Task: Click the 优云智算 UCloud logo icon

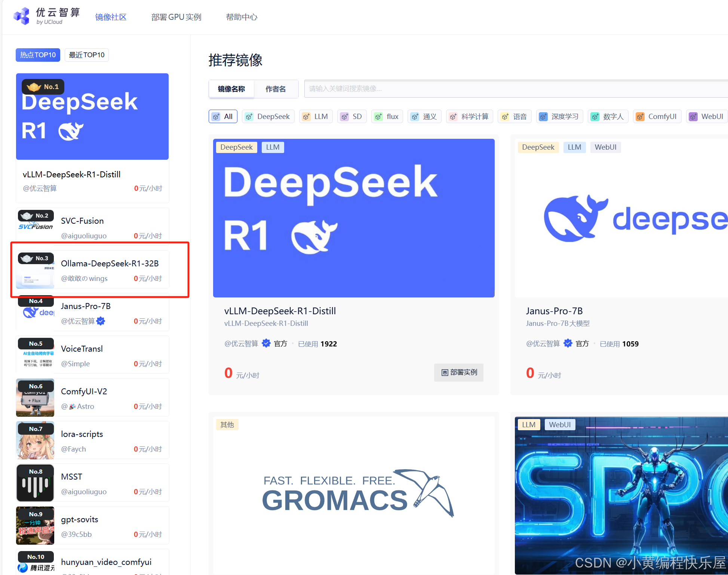Action: click(x=22, y=16)
